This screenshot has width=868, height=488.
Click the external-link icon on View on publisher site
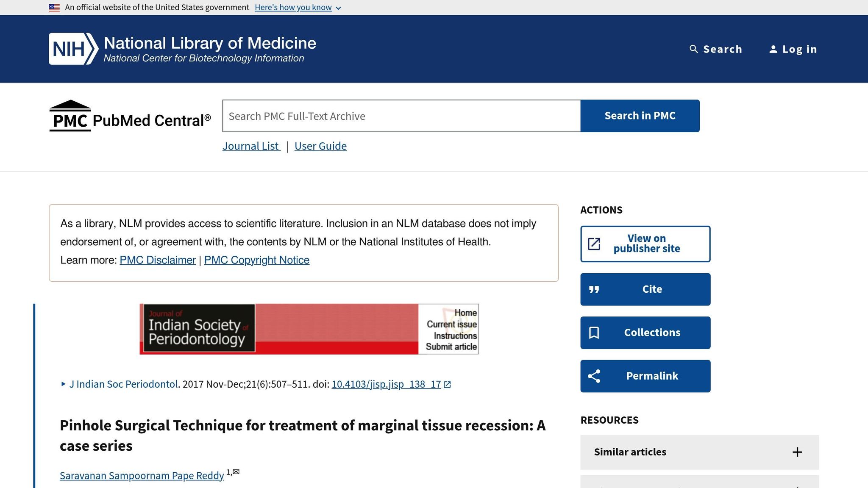tap(594, 244)
